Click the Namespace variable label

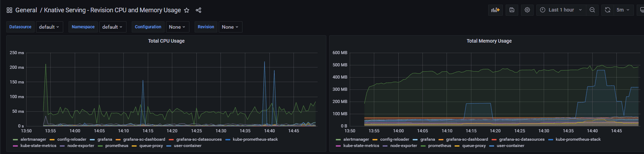83,27
